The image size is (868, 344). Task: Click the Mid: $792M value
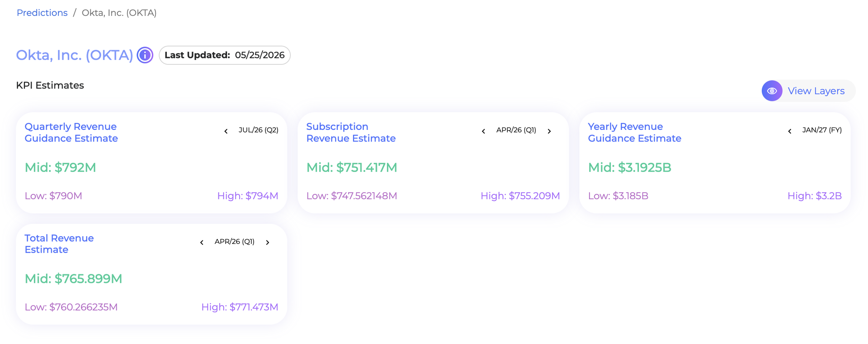coord(60,167)
